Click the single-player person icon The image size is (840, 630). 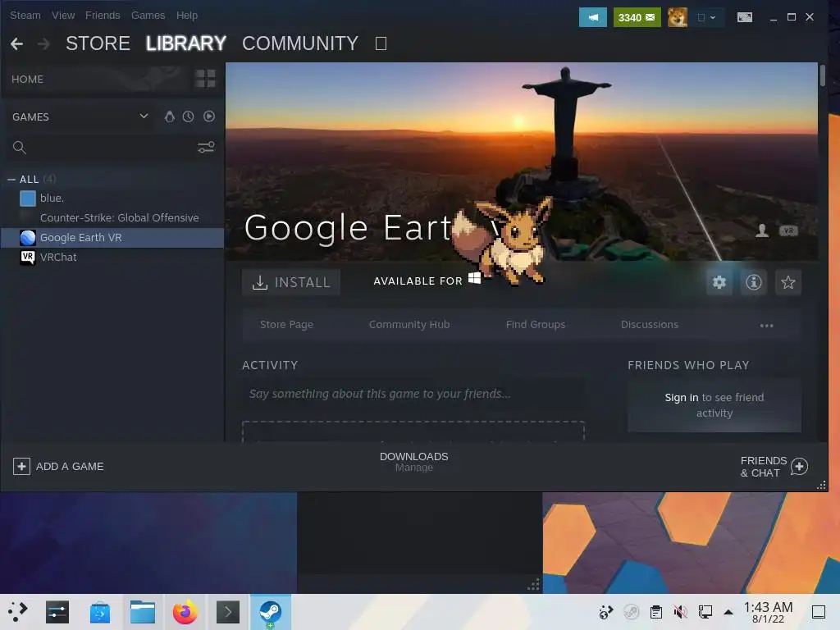[762, 231]
